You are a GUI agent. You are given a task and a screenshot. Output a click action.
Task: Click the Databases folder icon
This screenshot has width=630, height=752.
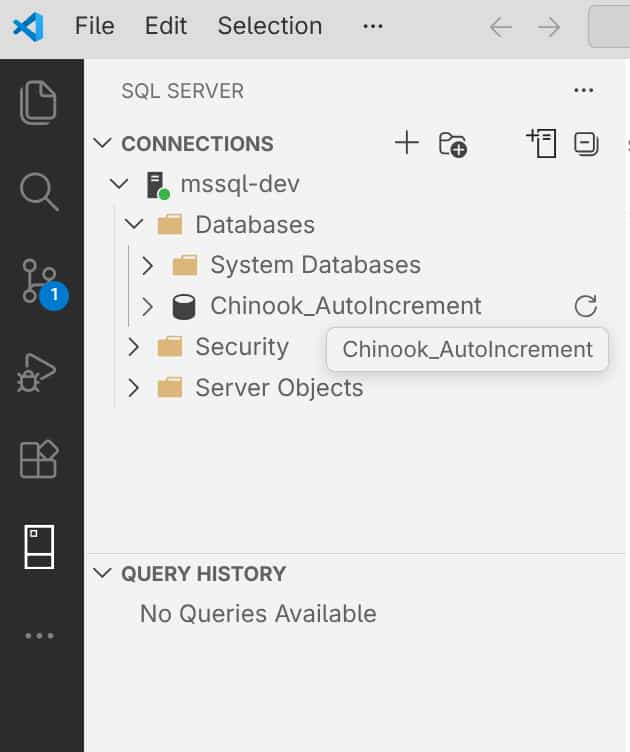(x=170, y=224)
